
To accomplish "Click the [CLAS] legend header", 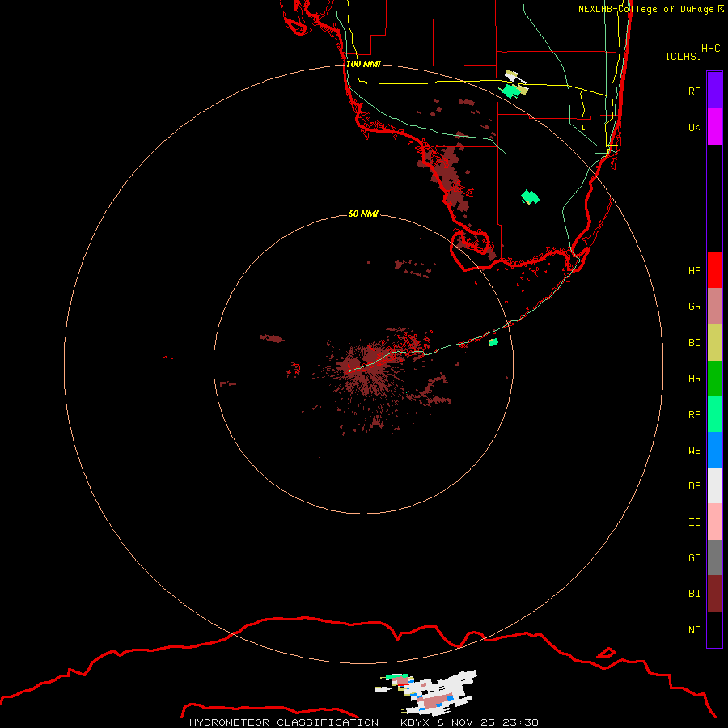I will (684, 56).
